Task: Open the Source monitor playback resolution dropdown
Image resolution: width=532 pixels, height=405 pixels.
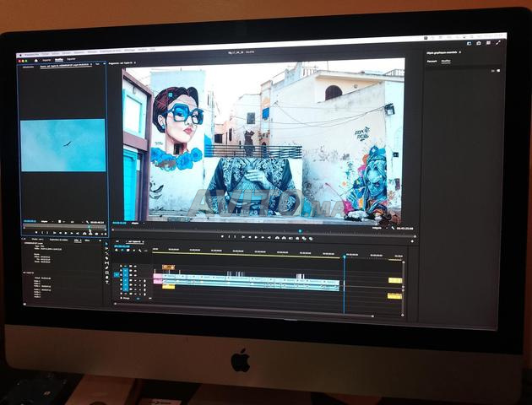Action: (x=76, y=222)
